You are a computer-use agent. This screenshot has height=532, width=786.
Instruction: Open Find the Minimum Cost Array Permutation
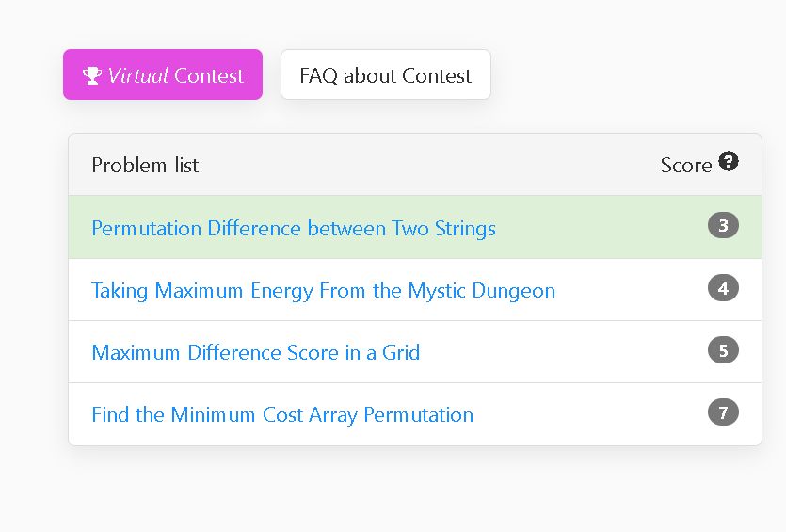(x=282, y=414)
